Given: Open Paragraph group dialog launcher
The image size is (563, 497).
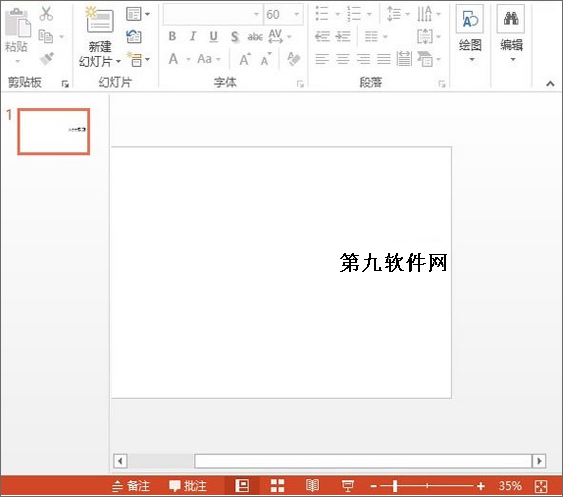Looking at the screenshot, I should click(x=442, y=84).
